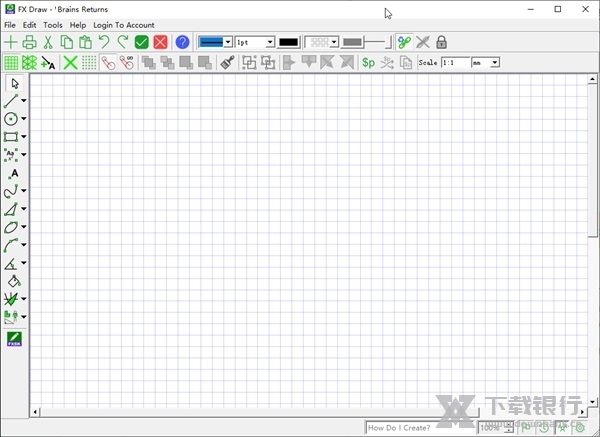Expand the curve tool options arrow
Image resolution: width=600 pixels, height=437 pixels.
[x=24, y=191]
